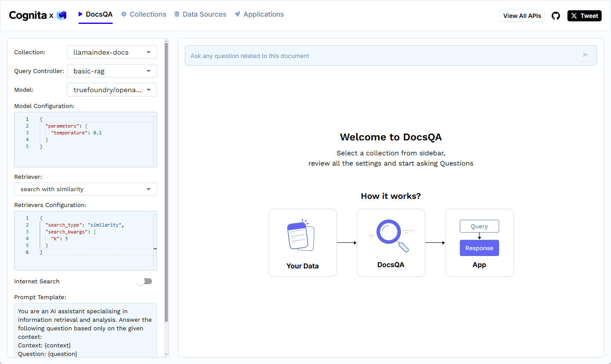Click the sidebar scrollbar down arrow

(x=167, y=355)
